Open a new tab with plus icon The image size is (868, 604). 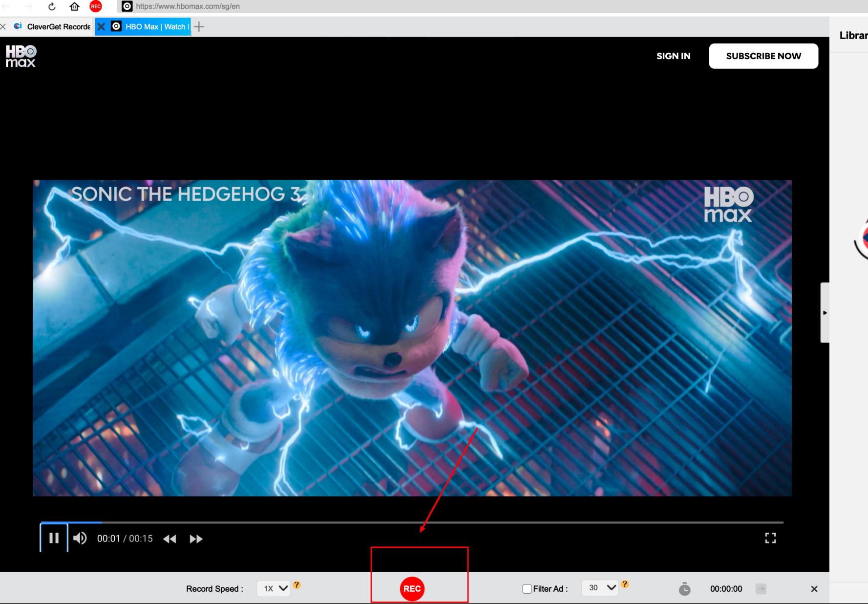point(199,26)
